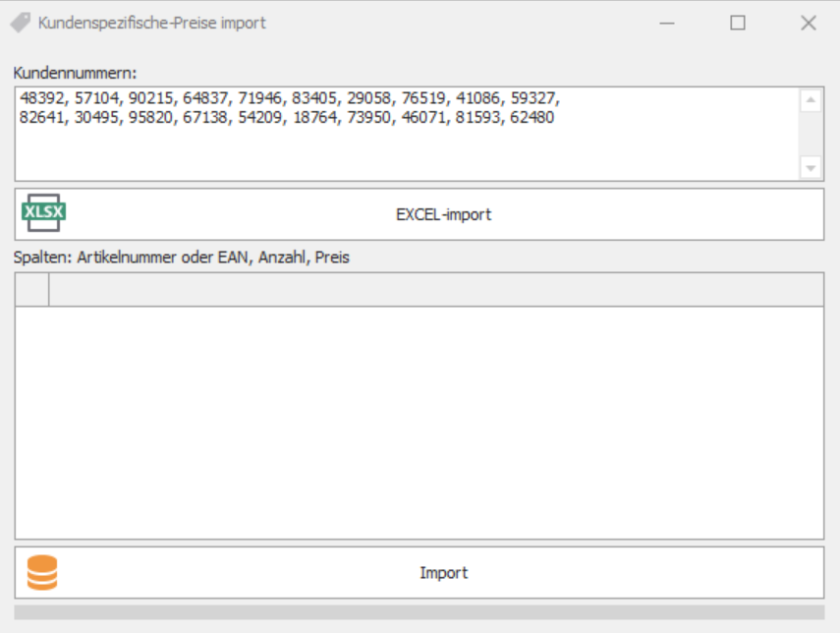Minimize the Kundenspezifische-Preise import window
The image size is (840, 633).
[667, 23]
